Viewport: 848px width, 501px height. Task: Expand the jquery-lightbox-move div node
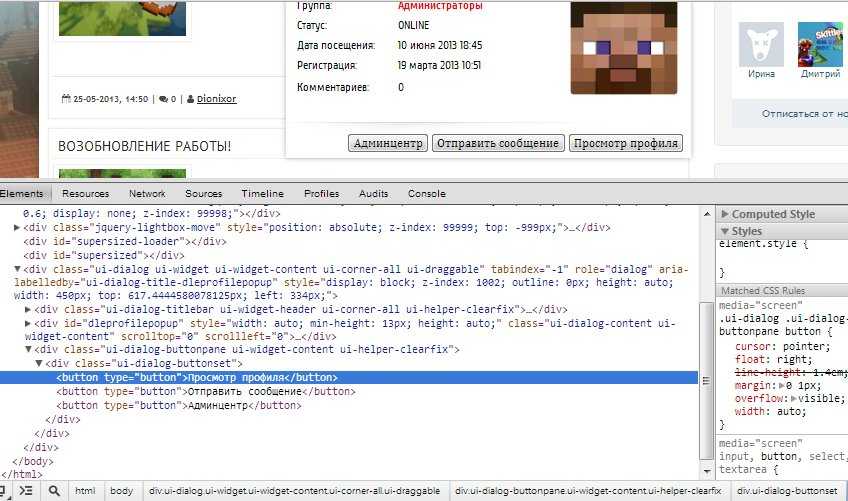(x=17, y=228)
